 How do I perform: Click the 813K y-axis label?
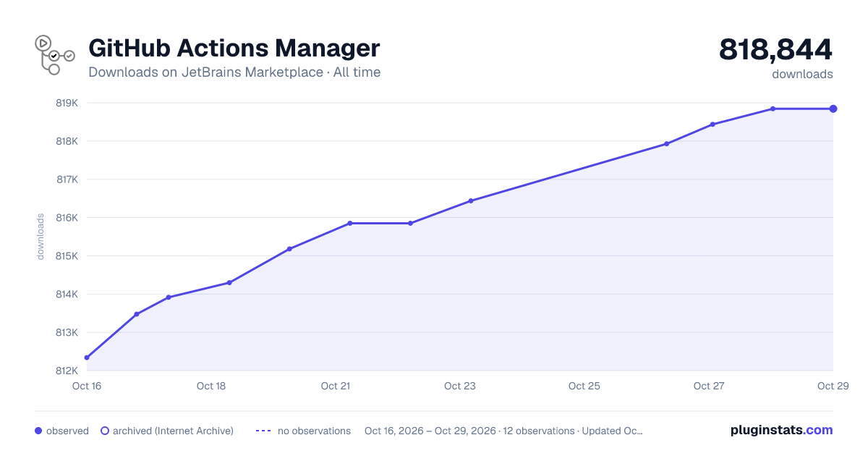click(x=67, y=333)
